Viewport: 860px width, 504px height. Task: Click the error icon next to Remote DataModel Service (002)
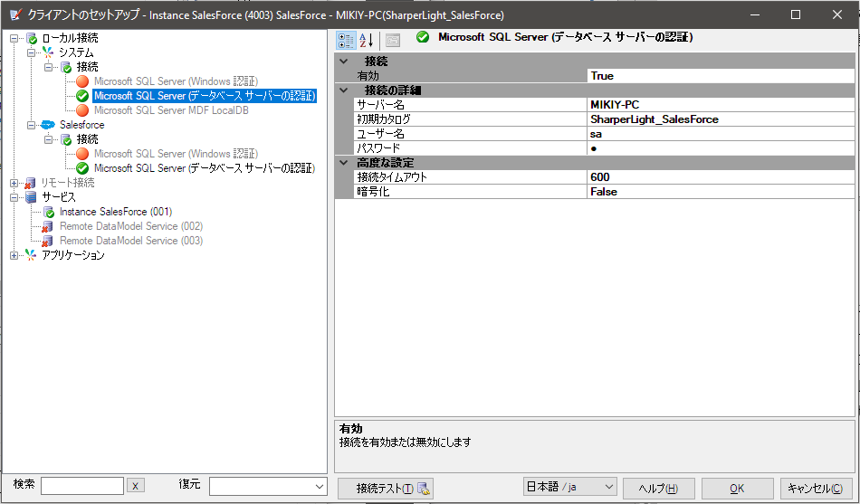49,226
